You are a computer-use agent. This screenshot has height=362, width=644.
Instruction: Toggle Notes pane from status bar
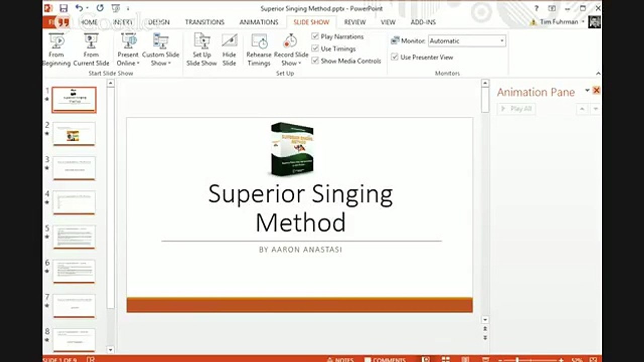pyautogui.click(x=341, y=359)
